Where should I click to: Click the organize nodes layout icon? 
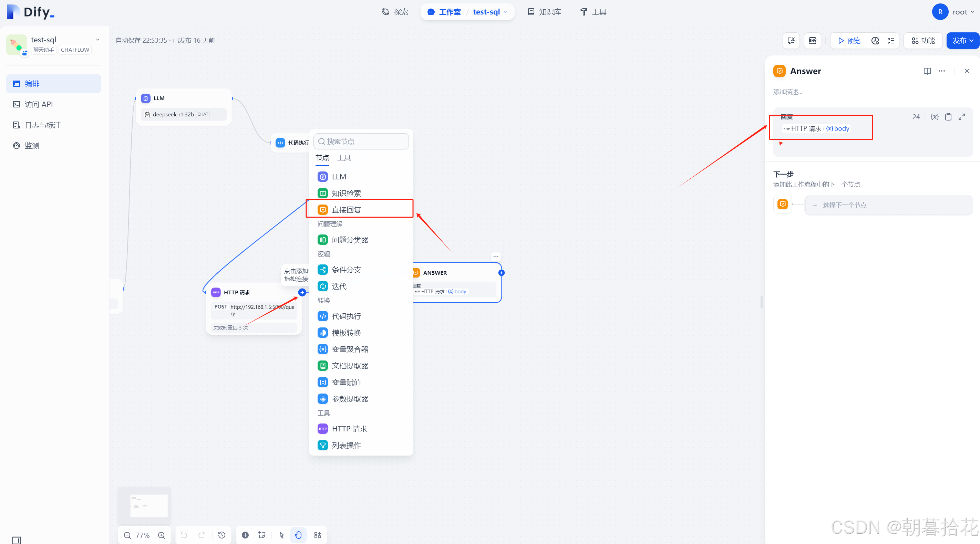[318, 535]
